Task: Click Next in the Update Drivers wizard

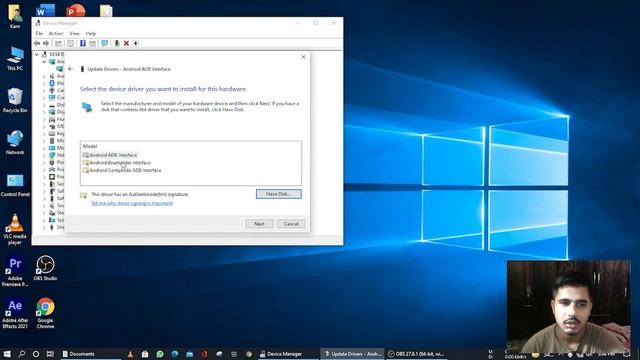Action: [259, 224]
